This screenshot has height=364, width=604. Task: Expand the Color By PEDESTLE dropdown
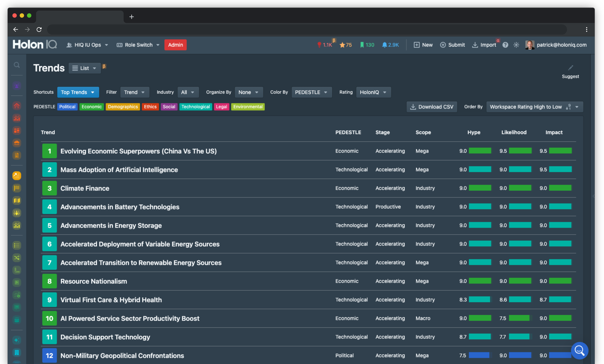point(311,92)
